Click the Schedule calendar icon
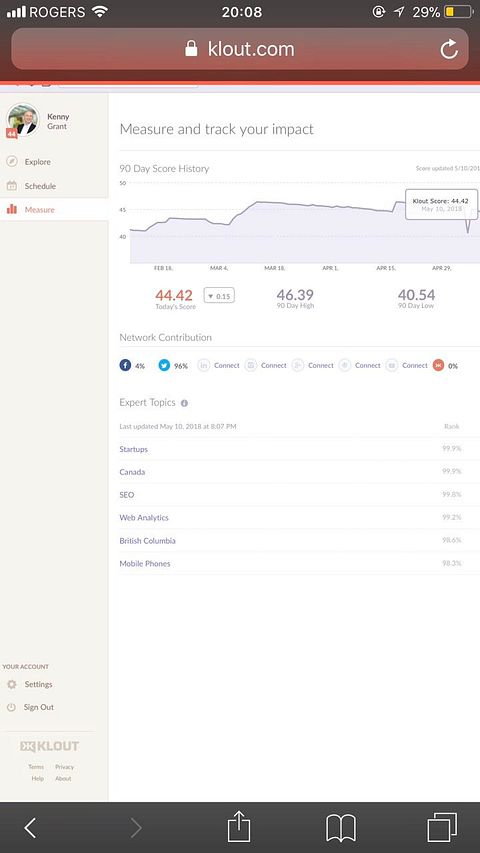 [x=11, y=186]
